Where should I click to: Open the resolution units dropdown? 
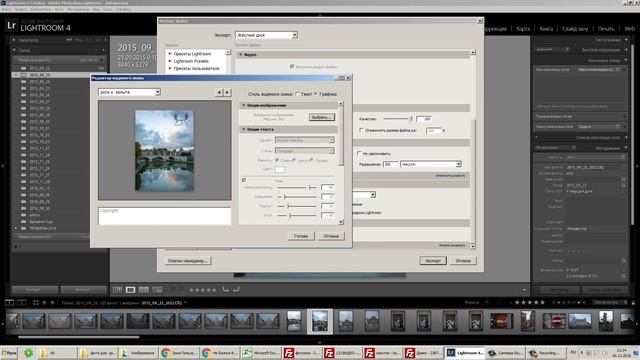click(431, 164)
